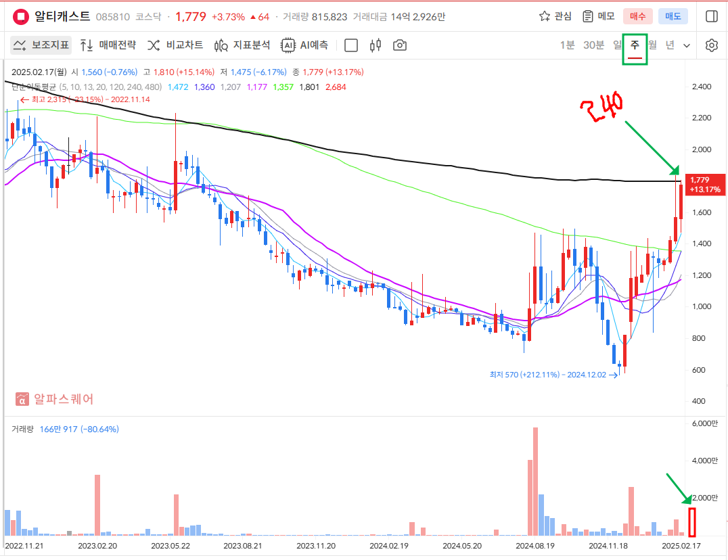Open 비교차트 comparison chart
The height and width of the screenshot is (560, 728).
(175, 45)
